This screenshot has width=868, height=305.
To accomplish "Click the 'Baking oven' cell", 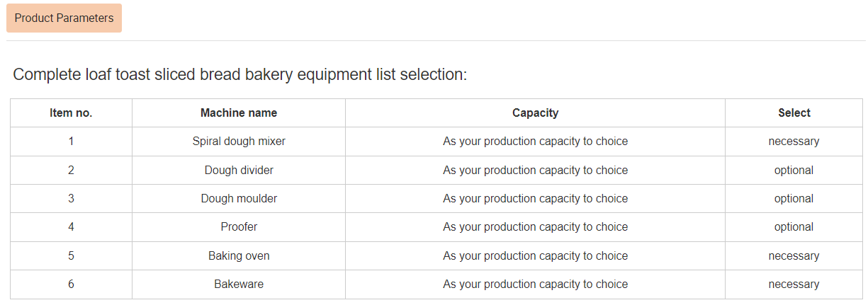I will point(239,256).
